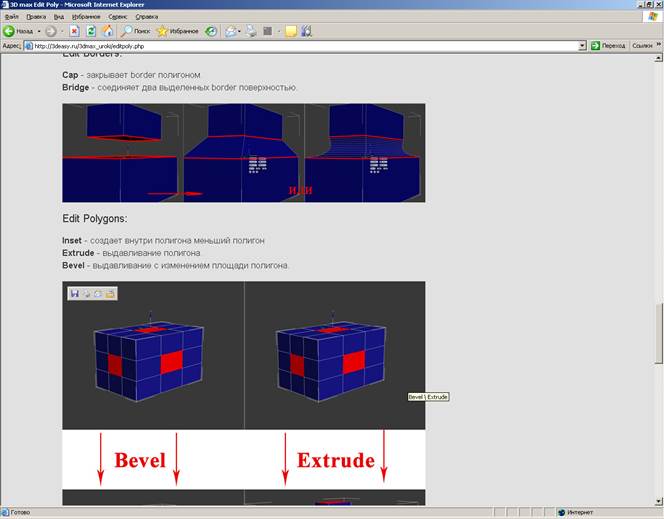664x519 pixels.
Task: Open the Journal history icon
Action: pyautogui.click(x=211, y=31)
